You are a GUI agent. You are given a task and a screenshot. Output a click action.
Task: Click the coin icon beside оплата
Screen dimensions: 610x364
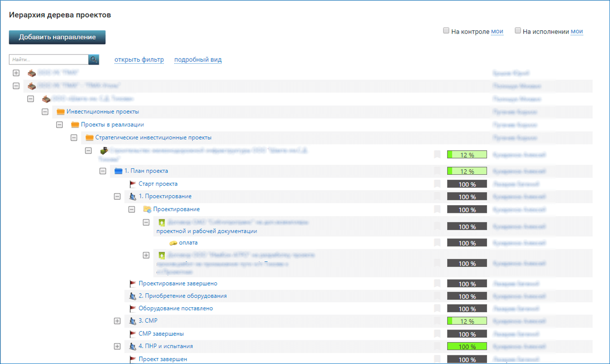tap(173, 243)
